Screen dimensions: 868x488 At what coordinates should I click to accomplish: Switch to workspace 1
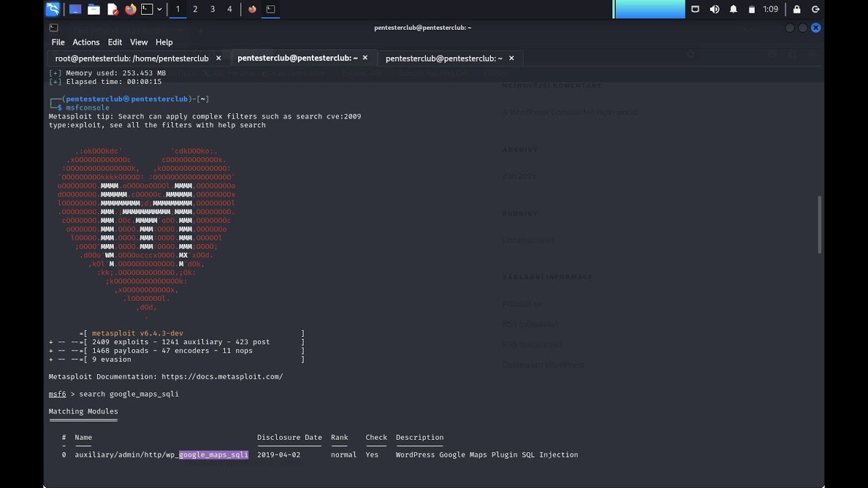(178, 9)
